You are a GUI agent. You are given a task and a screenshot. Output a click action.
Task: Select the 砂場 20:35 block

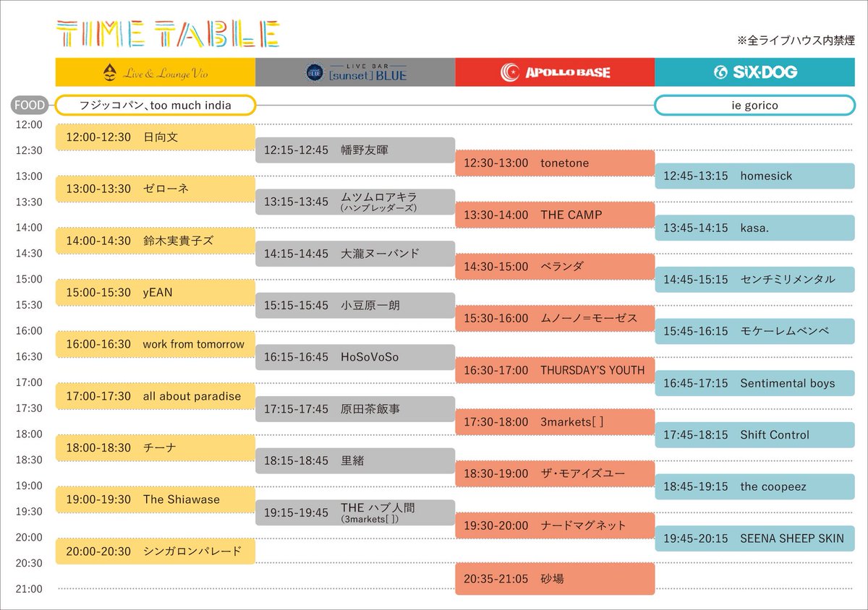[554, 578]
